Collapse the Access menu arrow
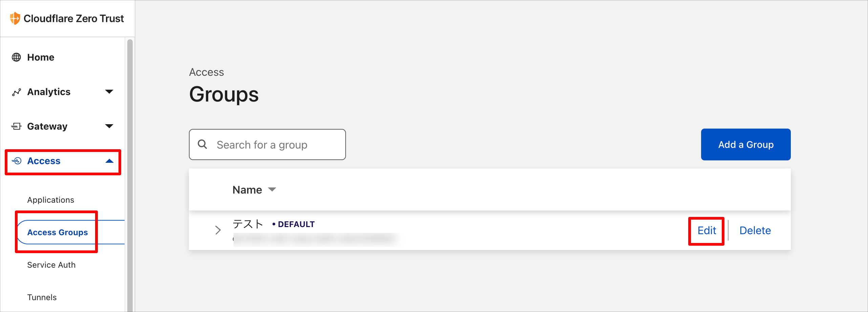This screenshot has width=868, height=312. point(109,161)
